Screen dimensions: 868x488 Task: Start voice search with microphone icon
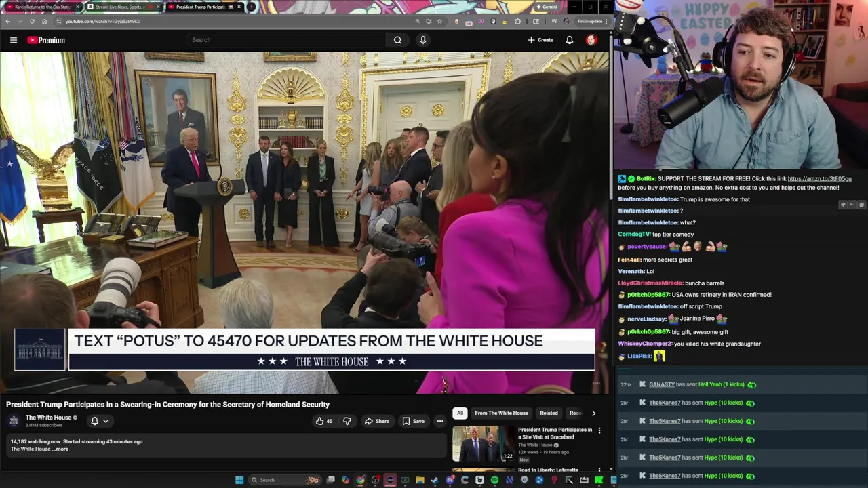pos(423,40)
